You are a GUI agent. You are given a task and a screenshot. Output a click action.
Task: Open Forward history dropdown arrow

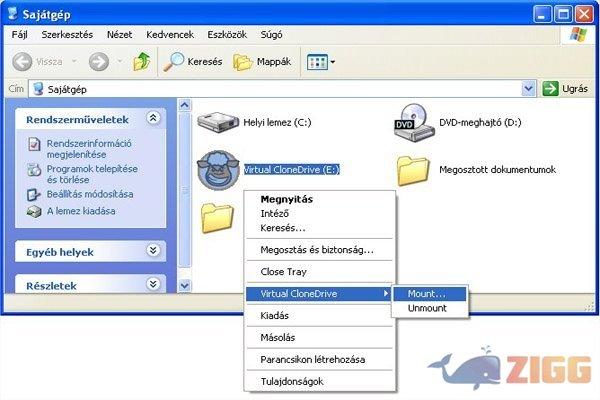coord(120,61)
